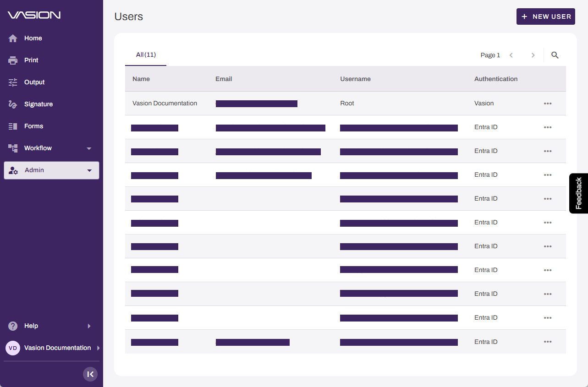Open Output using the sliders icon
588x387 pixels.
(13, 82)
